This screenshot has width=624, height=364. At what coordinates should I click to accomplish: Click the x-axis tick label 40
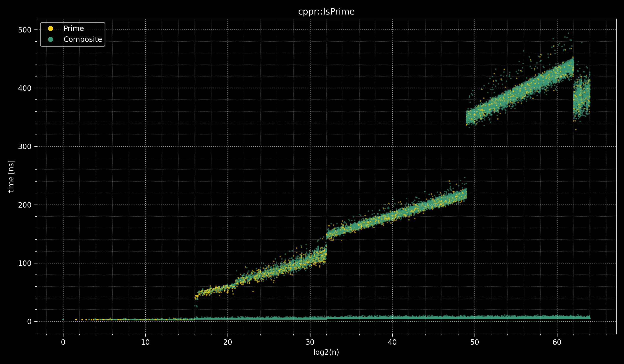[x=392, y=342]
